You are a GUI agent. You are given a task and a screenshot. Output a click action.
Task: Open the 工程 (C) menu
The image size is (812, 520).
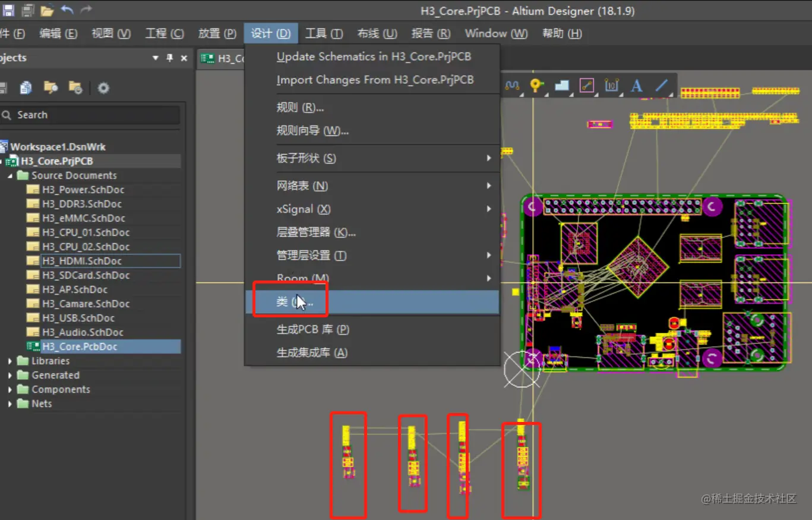click(x=165, y=33)
